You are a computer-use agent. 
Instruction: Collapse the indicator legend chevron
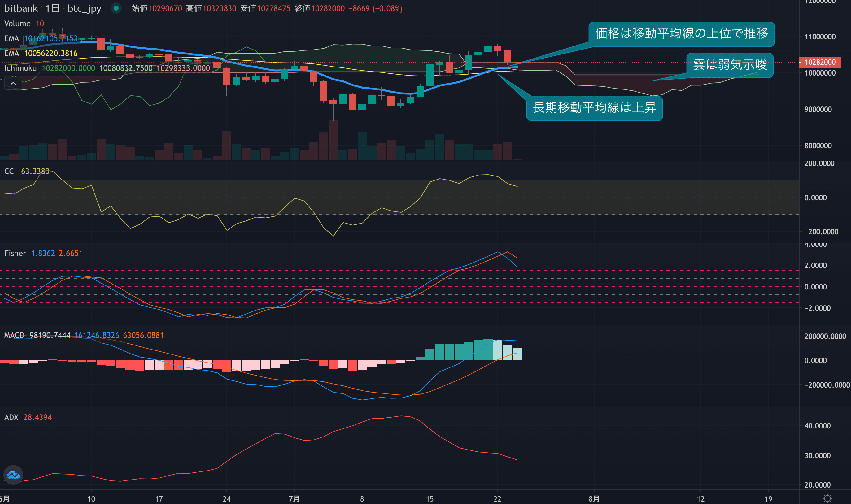[x=13, y=83]
